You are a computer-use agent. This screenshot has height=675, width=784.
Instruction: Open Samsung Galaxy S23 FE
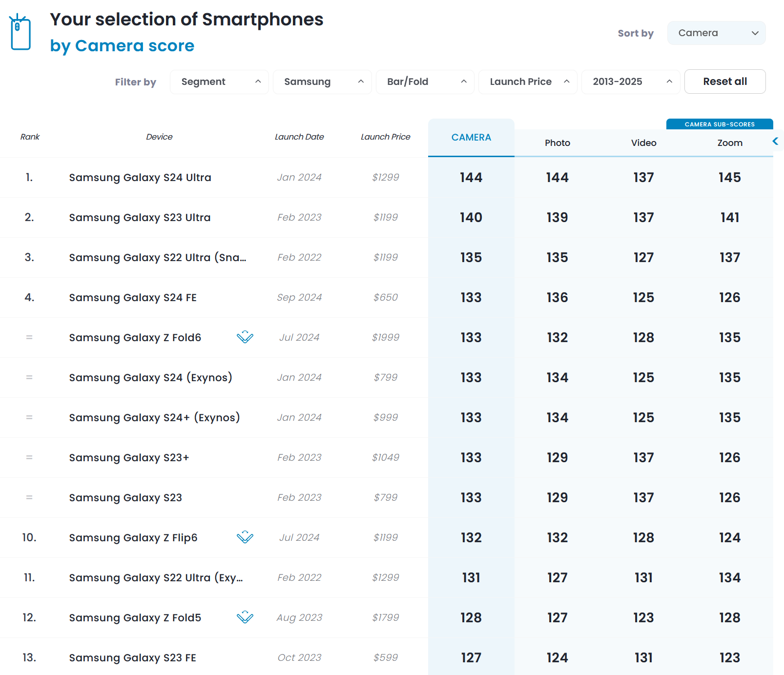(x=133, y=658)
